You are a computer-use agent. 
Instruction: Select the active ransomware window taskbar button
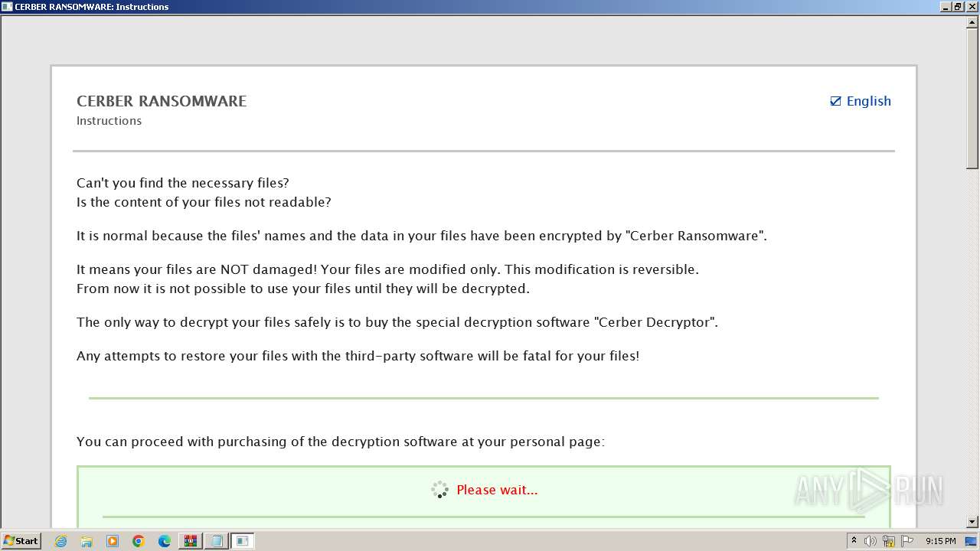pos(243,541)
